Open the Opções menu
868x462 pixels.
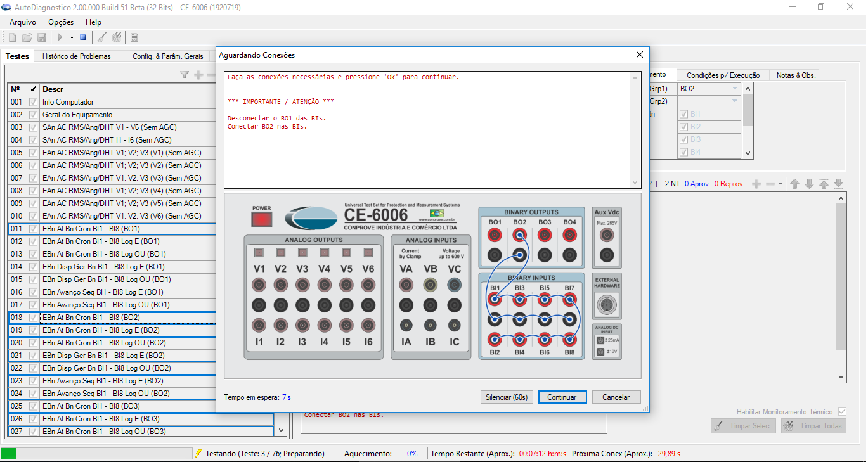61,22
